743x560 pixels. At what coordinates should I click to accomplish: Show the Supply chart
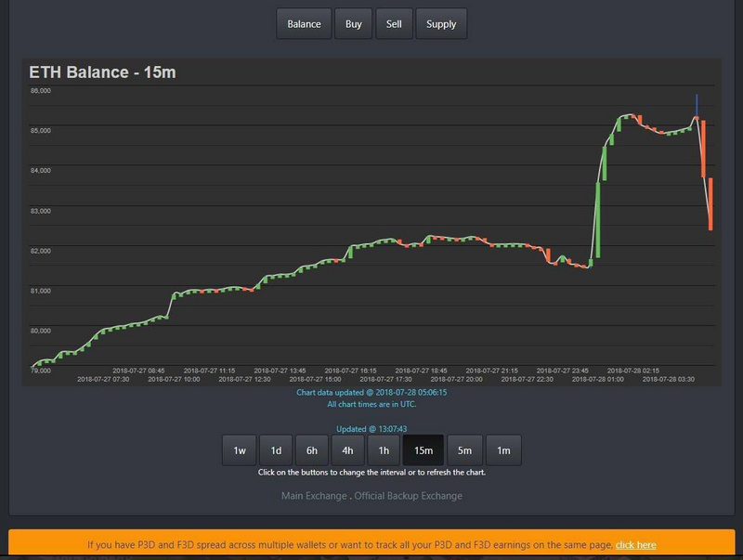click(x=441, y=24)
